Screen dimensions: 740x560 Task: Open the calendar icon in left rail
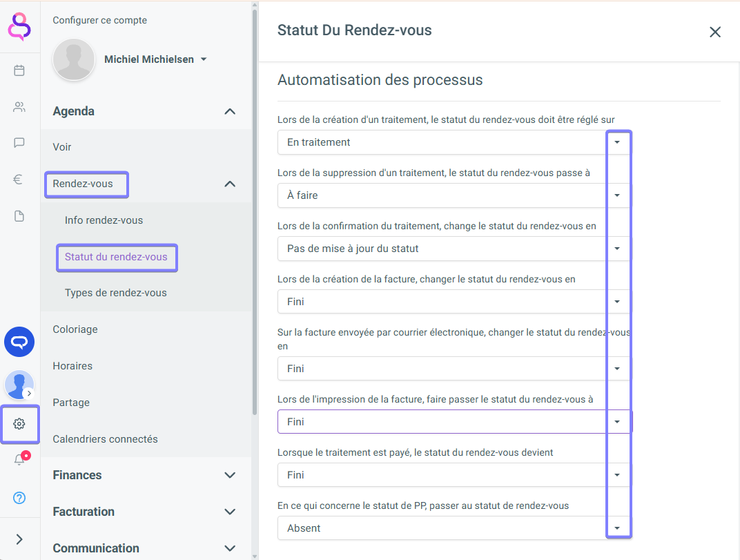(19, 70)
